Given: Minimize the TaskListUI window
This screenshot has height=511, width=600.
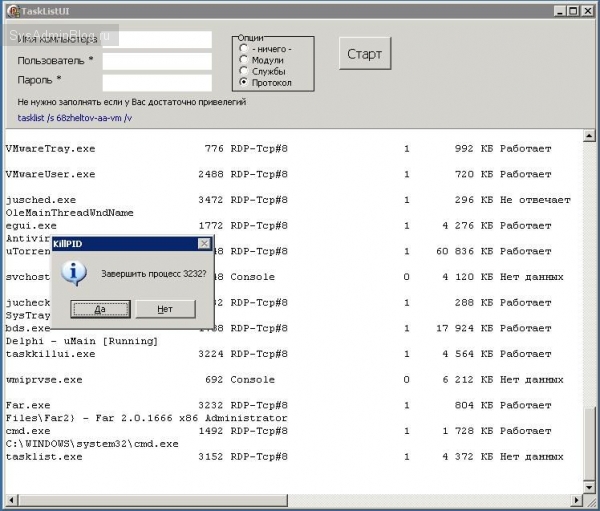Looking at the screenshot, I should [x=560, y=11].
